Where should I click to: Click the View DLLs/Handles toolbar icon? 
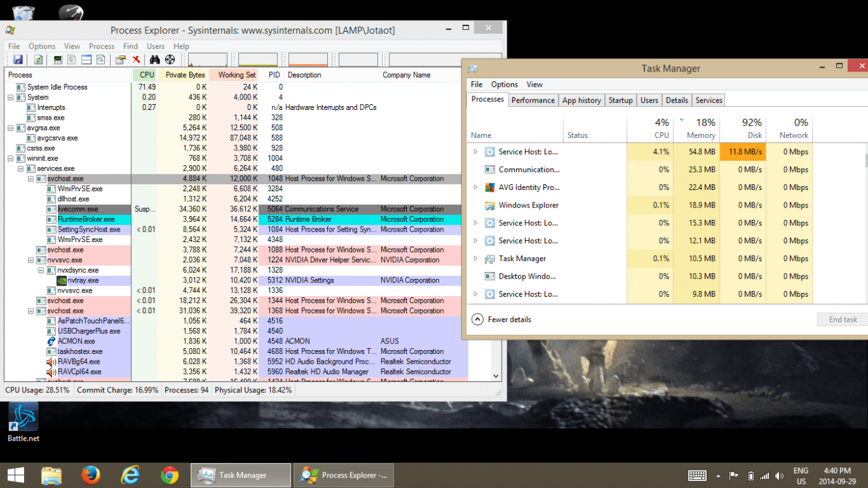(101, 60)
